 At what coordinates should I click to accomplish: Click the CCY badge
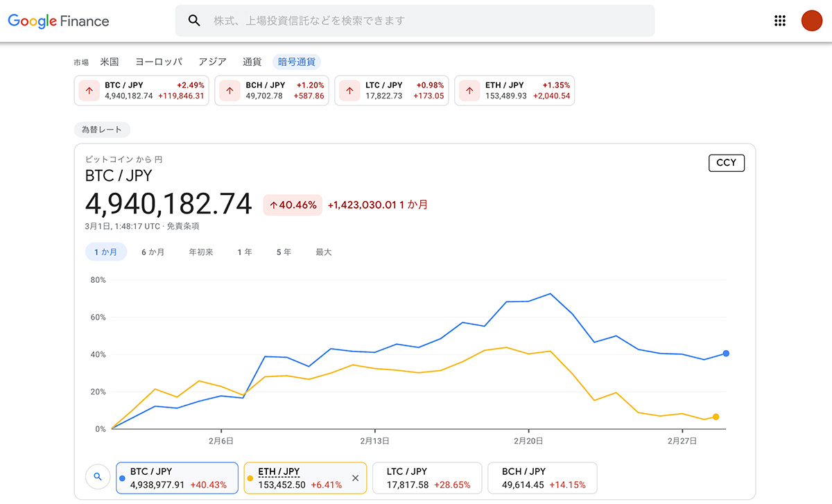click(x=726, y=163)
